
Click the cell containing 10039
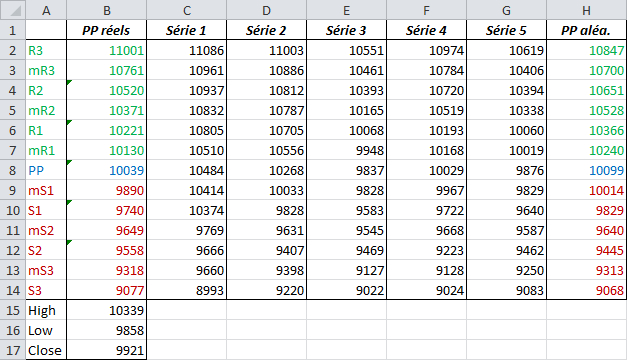click(106, 170)
